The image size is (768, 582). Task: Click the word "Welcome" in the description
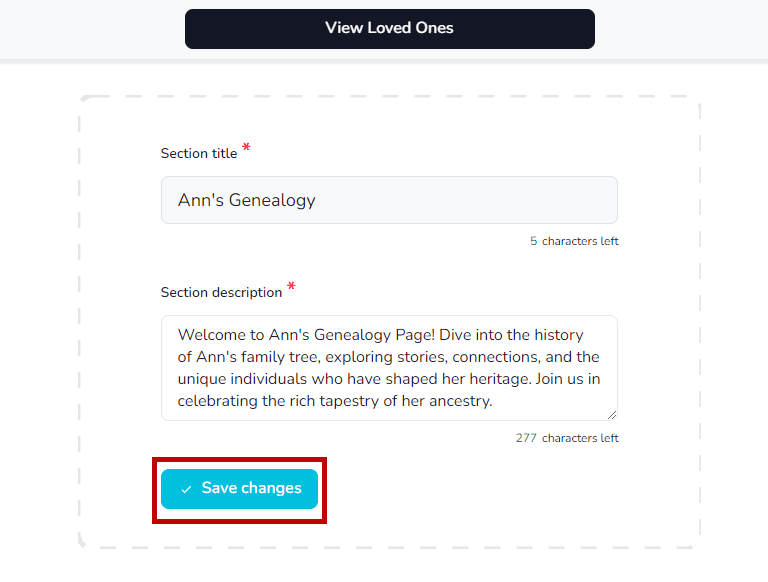(211, 335)
